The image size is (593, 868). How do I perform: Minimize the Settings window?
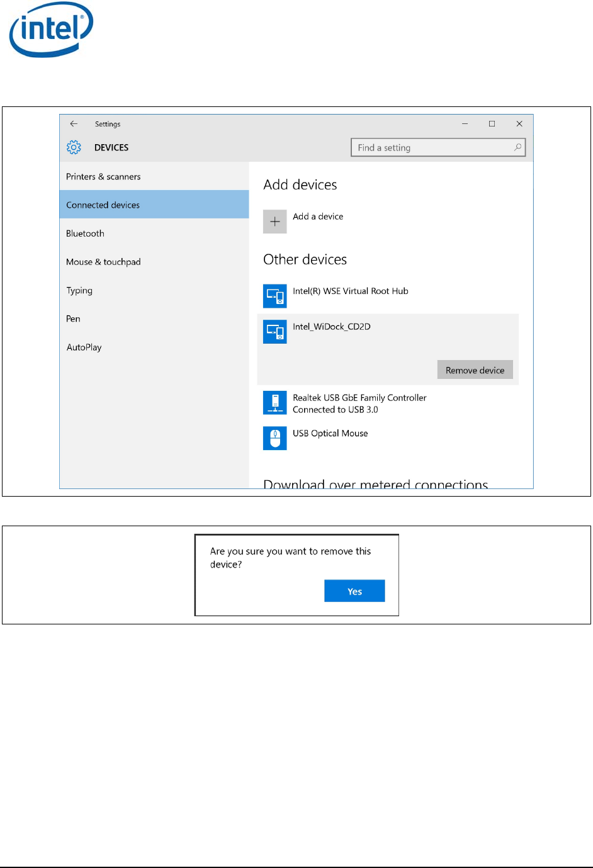pyautogui.click(x=465, y=124)
